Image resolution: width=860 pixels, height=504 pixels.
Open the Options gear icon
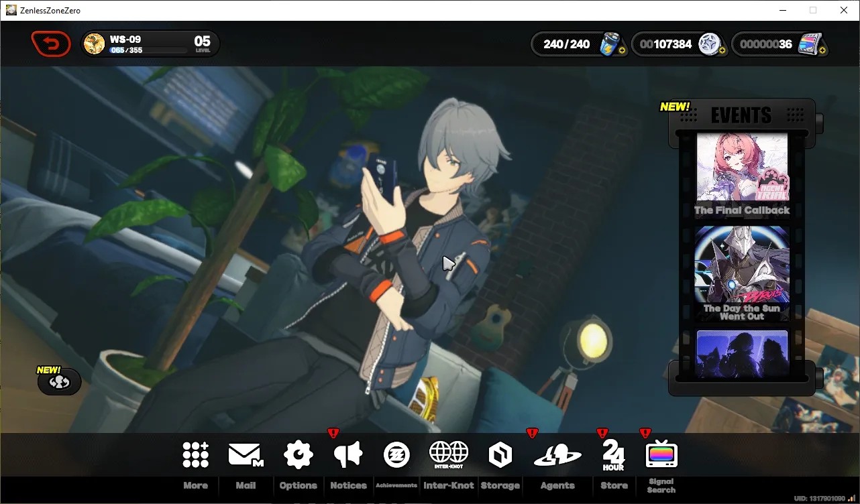(x=299, y=455)
